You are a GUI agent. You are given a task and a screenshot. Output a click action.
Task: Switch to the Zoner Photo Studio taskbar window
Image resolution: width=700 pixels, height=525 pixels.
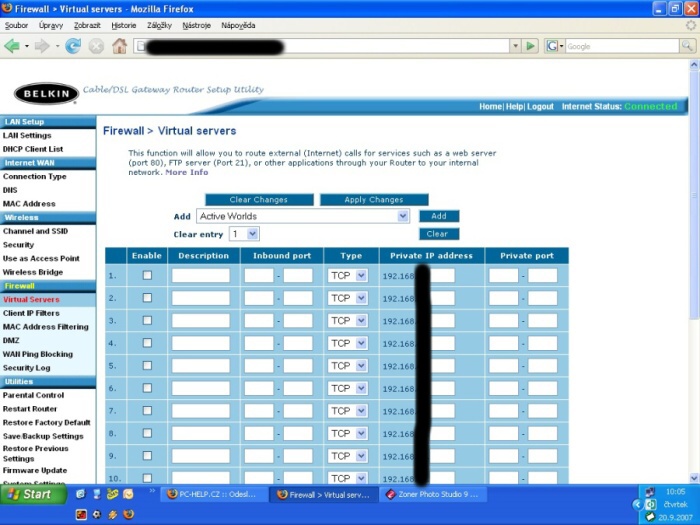point(433,494)
